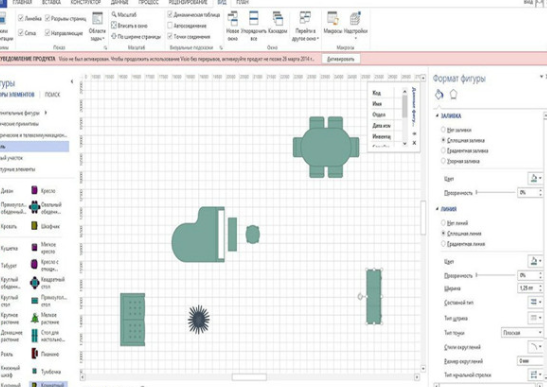Click the New Window icon in ribbon
This screenshot has width=547, height=387.
(232, 18)
